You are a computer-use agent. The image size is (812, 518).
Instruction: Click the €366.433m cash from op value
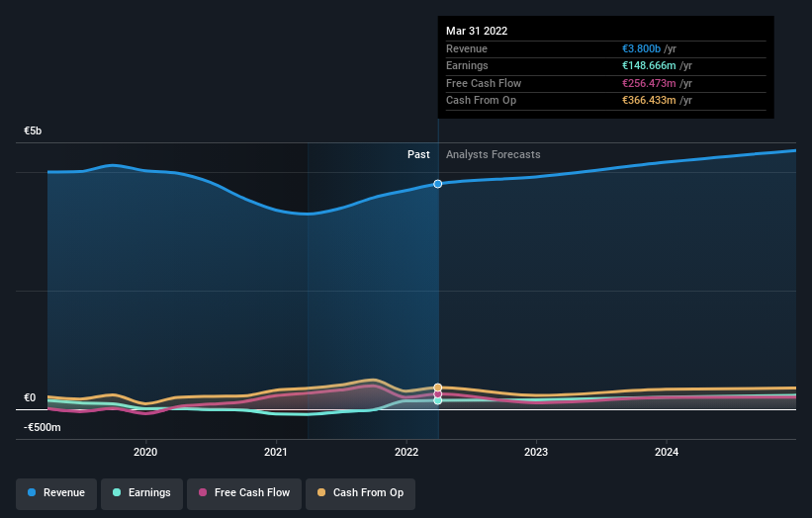[x=649, y=101]
